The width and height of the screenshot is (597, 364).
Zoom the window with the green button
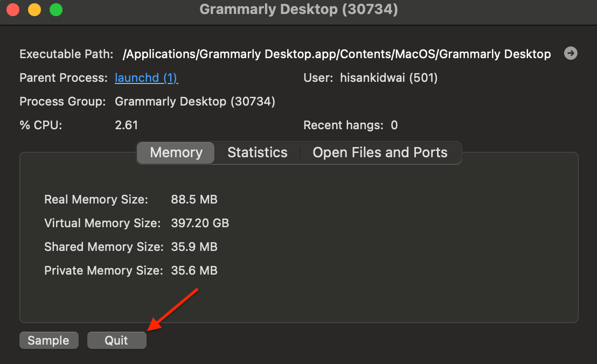coord(56,10)
